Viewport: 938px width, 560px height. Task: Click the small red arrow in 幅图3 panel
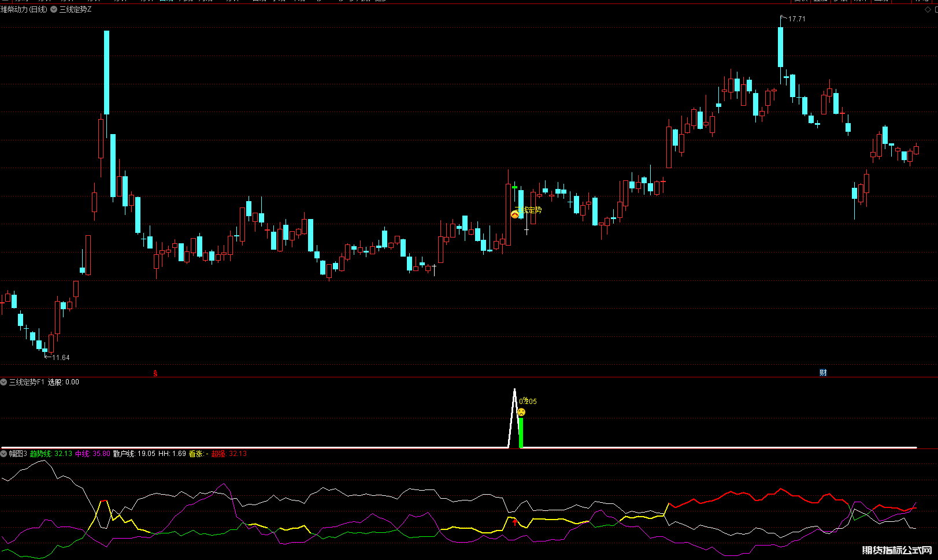coord(515,522)
